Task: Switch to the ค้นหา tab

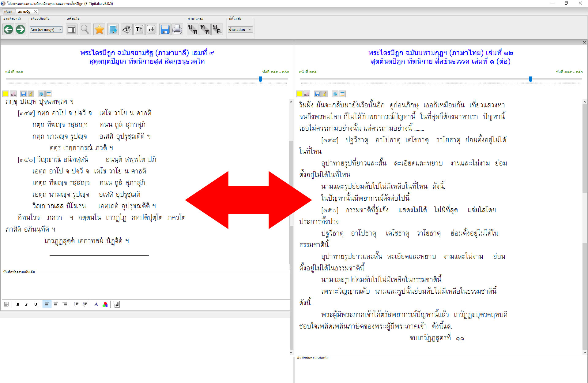Action: pyautogui.click(x=8, y=12)
